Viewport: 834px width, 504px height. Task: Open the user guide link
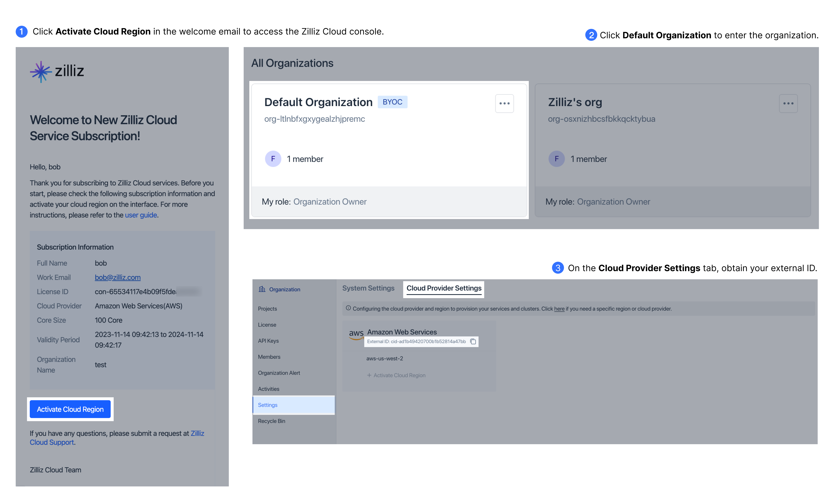pos(141,215)
